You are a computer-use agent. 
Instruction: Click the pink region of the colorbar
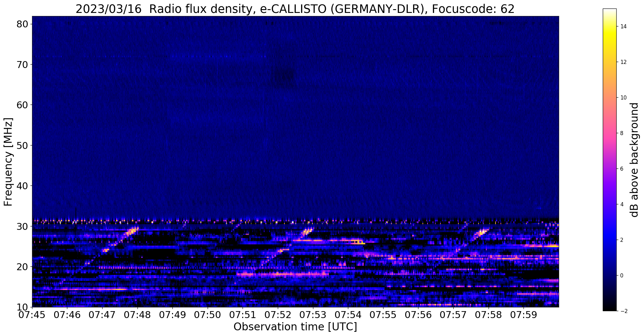pyautogui.click(x=609, y=134)
